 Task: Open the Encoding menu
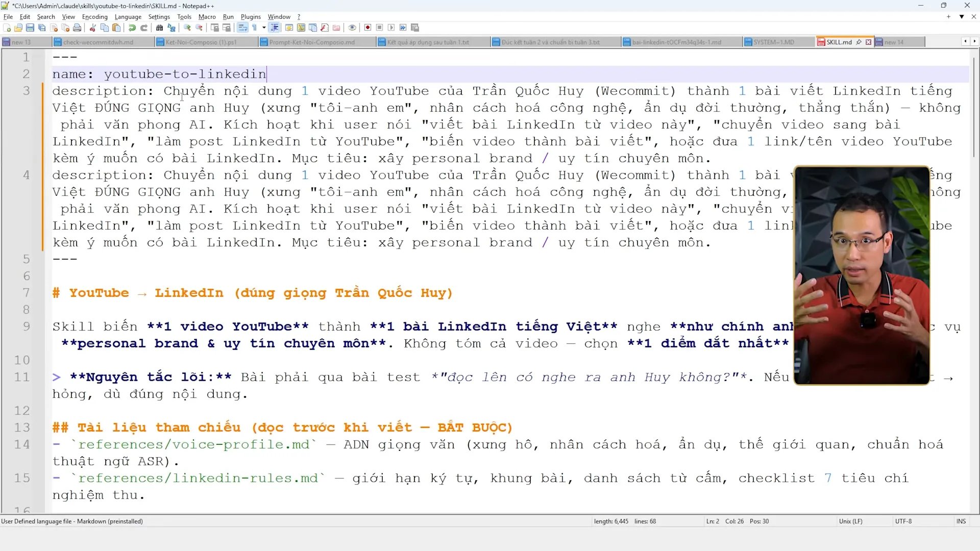pyautogui.click(x=95, y=17)
